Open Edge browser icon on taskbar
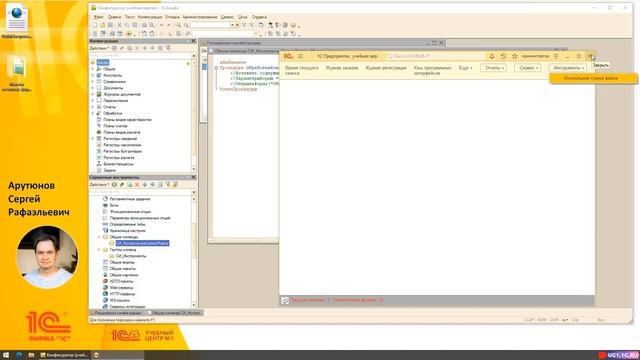This screenshot has height=360, width=640. tap(19, 355)
